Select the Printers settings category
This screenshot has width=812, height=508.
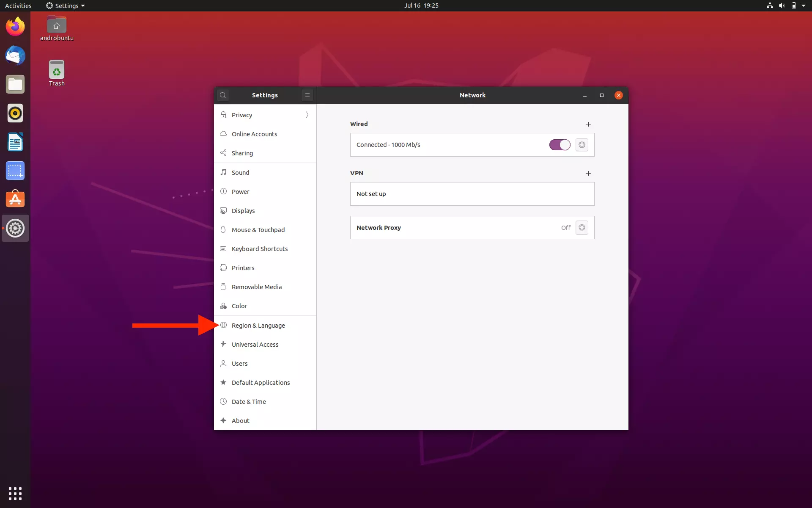[243, 268]
